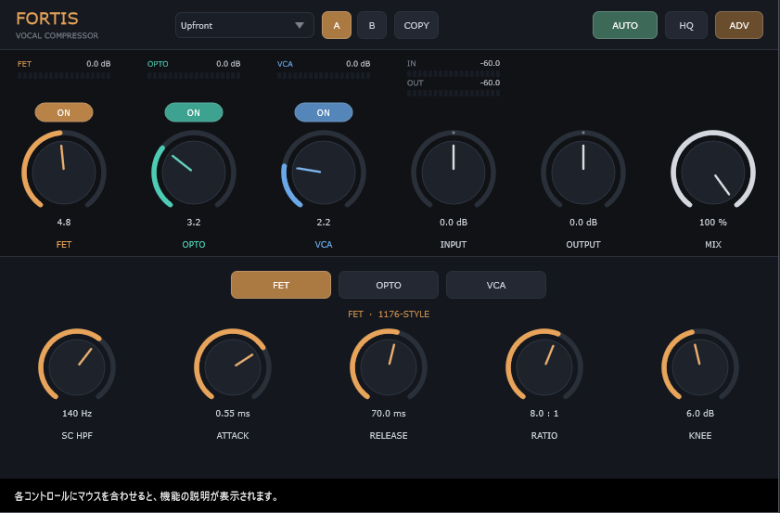The image size is (780, 513).
Task: Switch to preset slot B
Action: pyautogui.click(x=372, y=25)
